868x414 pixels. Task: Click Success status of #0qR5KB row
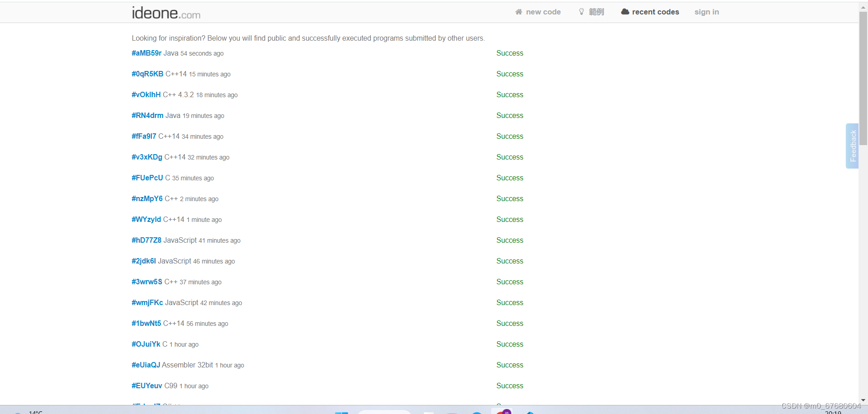click(509, 74)
